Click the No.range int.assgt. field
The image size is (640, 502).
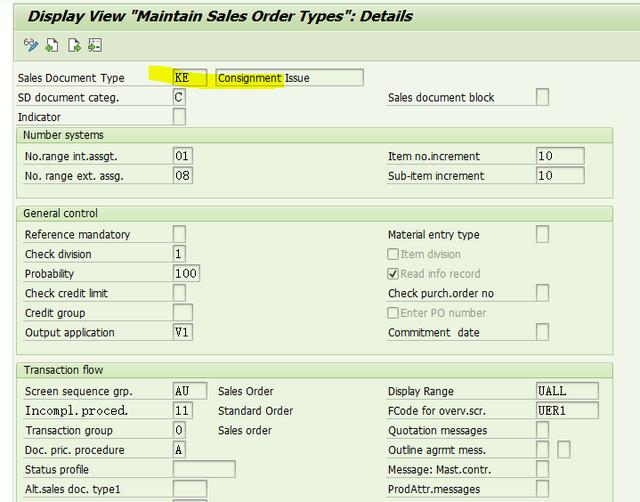(x=182, y=156)
